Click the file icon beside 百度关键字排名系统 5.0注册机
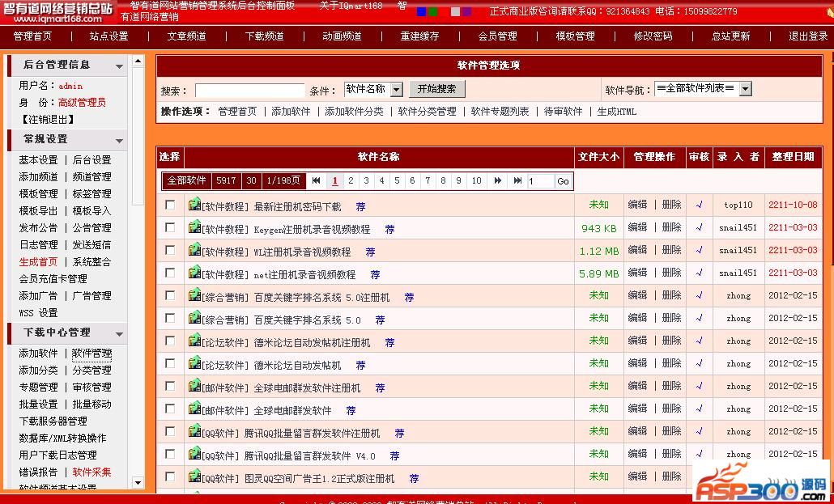This screenshot has width=834, height=504. point(194,295)
